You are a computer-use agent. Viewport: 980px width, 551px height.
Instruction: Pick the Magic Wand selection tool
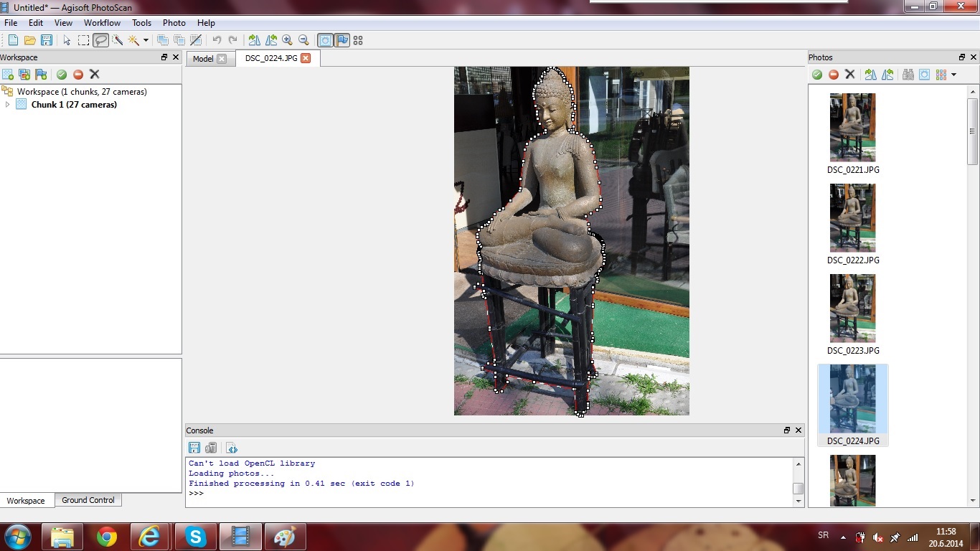click(133, 40)
